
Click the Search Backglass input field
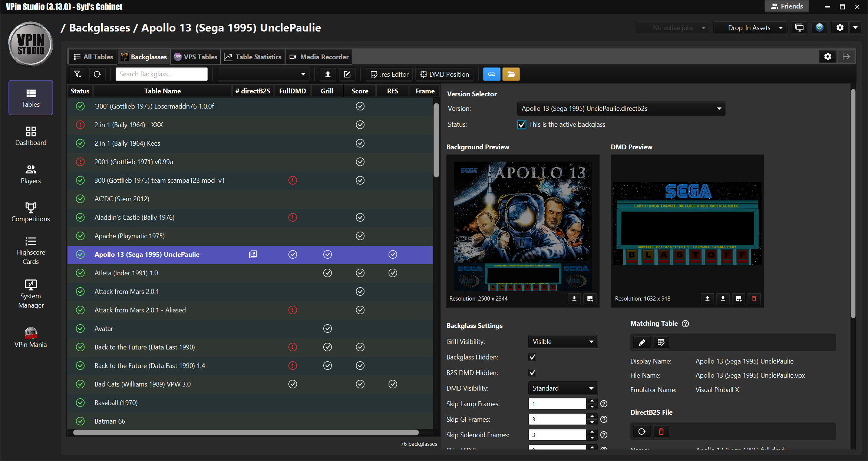[x=161, y=74]
